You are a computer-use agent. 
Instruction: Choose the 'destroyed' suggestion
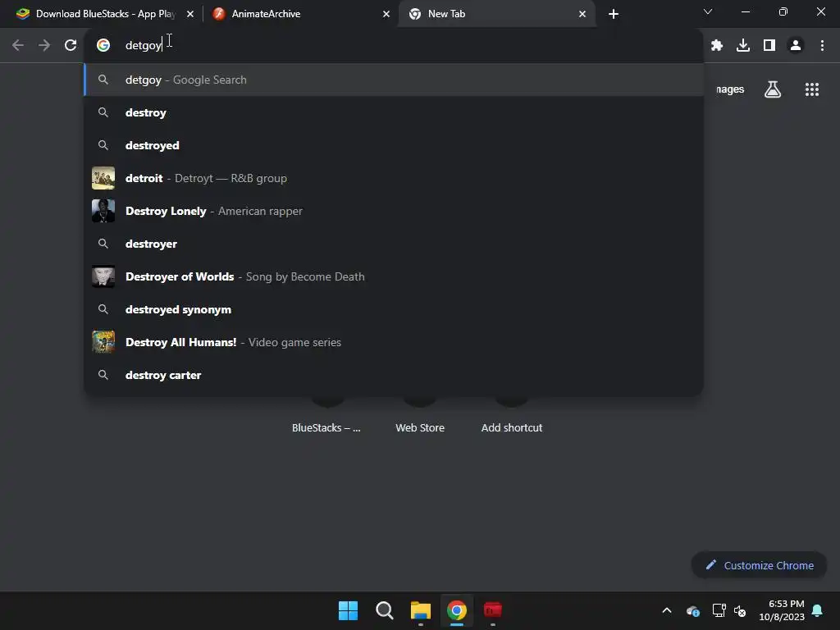click(x=394, y=145)
